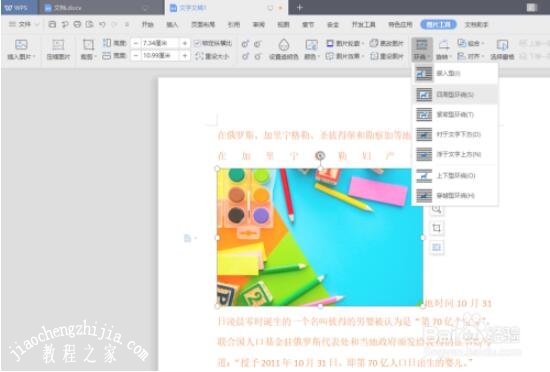
Task: Select 穿越型环绕 (Through) wrap option
Action: (455, 195)
